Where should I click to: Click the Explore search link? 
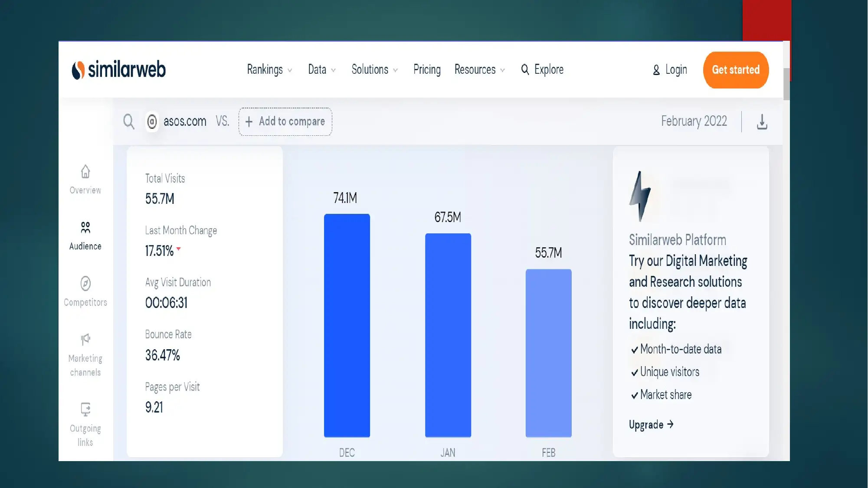tap(541, 70)
